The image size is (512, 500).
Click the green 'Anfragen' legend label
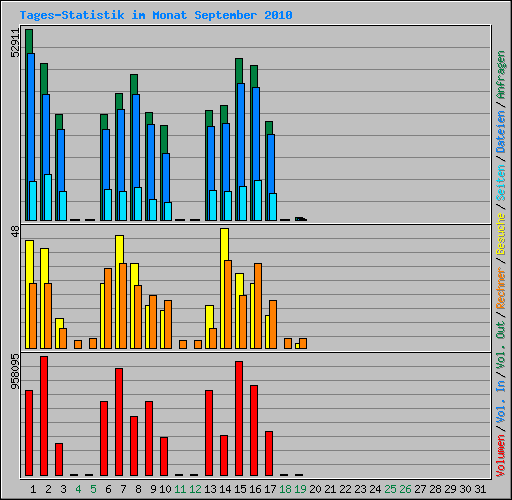501,75
